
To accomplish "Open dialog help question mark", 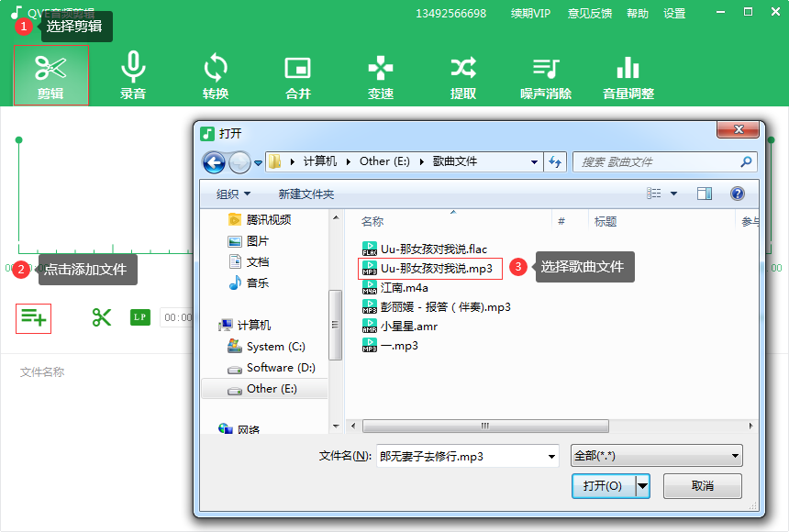I will coord(738,194).
